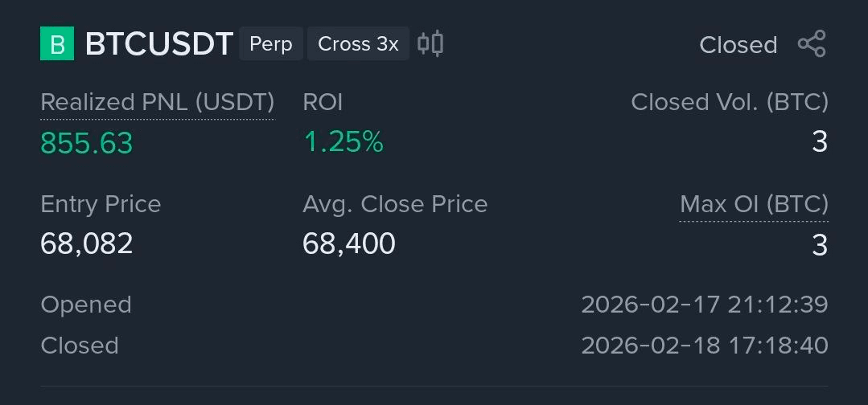Click the Opened row label
The height and width of the screenshot is (405, 868).
click(x=85, y=305)
